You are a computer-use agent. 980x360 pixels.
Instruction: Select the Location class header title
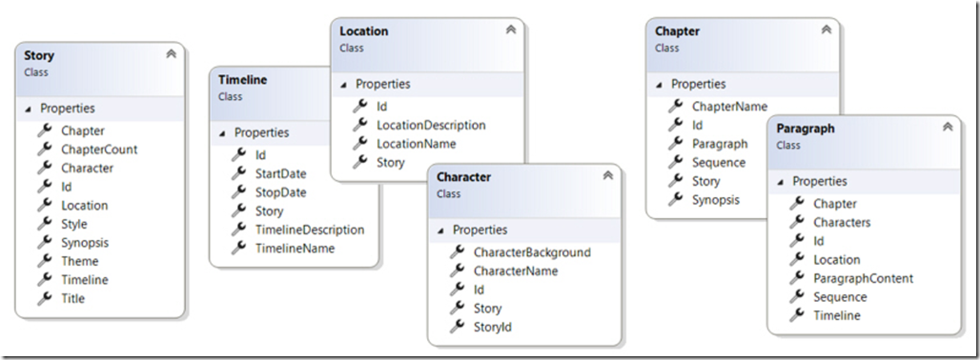pyautogui.click(x=364, y=31)
